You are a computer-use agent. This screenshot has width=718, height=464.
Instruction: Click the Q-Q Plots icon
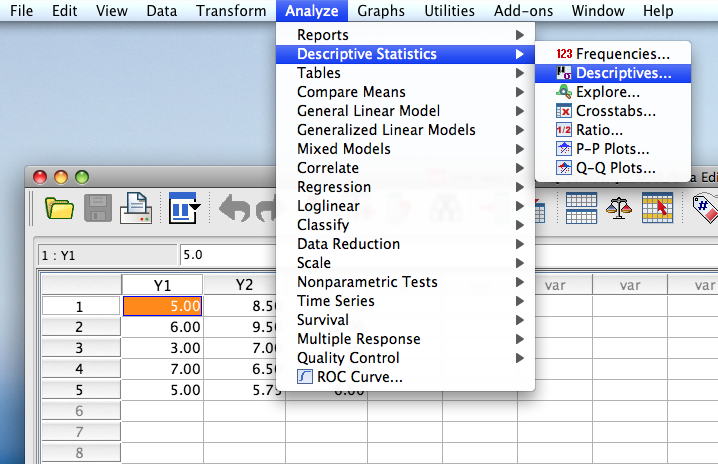pyautogui.click(x=564, y=168)
